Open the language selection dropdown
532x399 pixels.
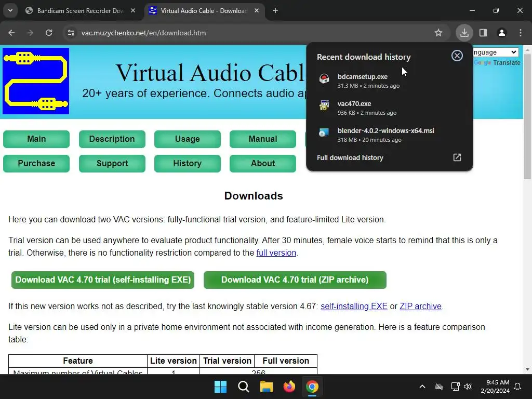tap(496, 52)
